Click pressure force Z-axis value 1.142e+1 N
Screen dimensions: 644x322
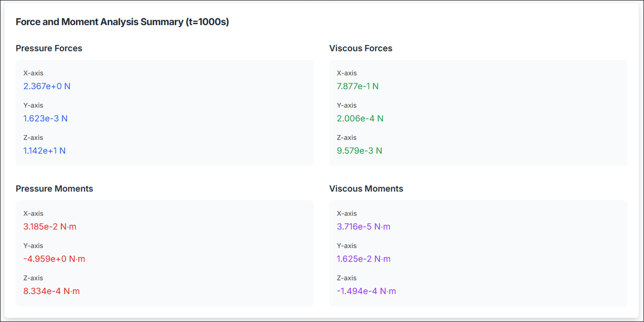click(45, 151)
